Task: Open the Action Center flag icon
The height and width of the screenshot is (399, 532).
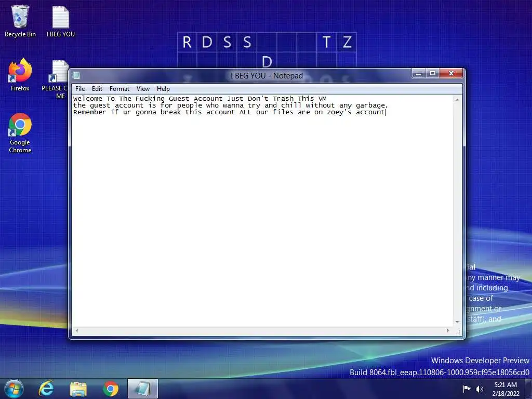Action: tap(467, 389)
